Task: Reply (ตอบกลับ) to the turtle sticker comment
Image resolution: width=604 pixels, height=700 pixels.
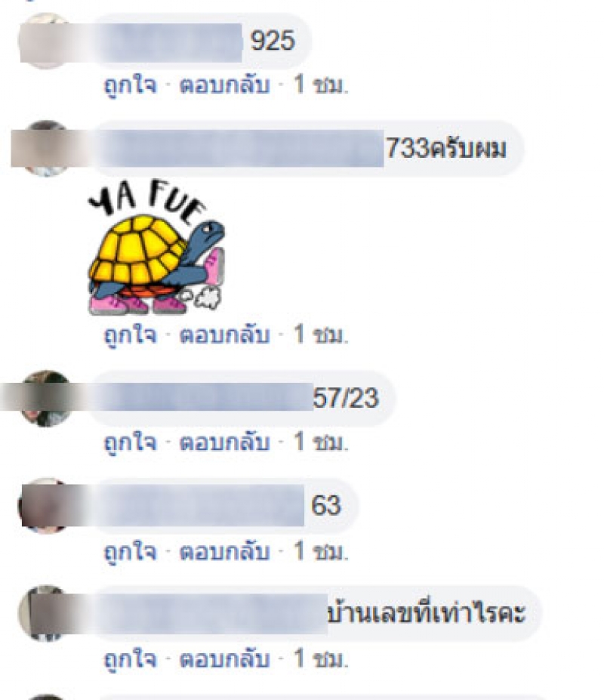Action: coord(224,335)
